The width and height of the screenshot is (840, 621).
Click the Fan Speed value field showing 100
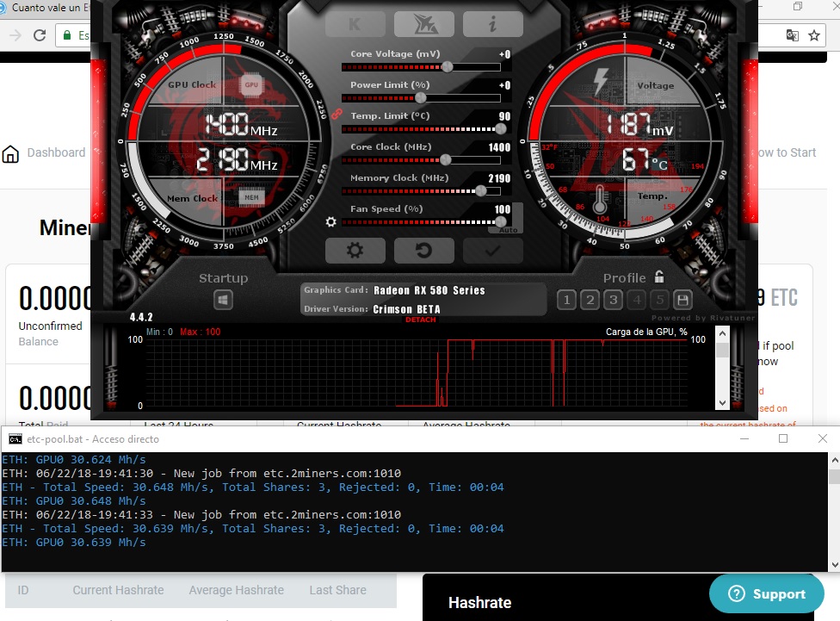click(x=503, y=209)
